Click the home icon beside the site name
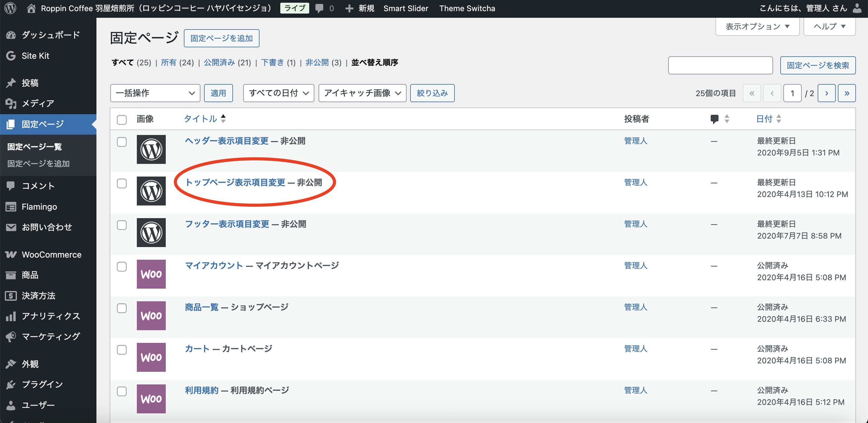 tap(31, 8)
